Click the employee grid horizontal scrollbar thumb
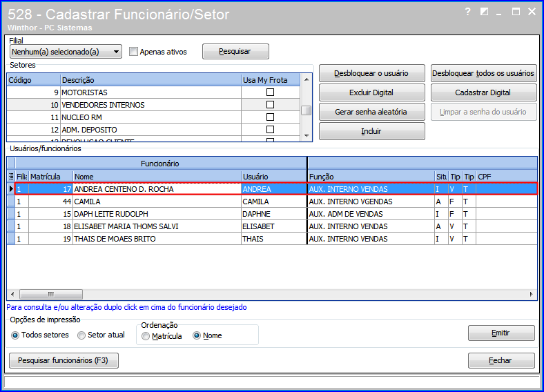This screenshot has width=544, height=392. tap(51, 295)
